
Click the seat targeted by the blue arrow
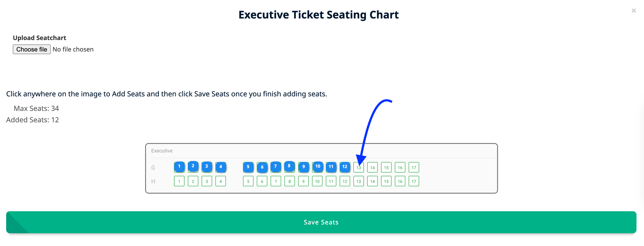358,167
